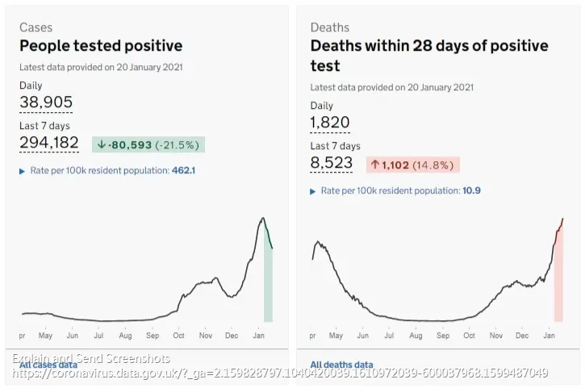The height and width of the screenshot is (392, 585).
Task: Click the last 7 days deaths 8,523
Action: click(x=332, y=163)
